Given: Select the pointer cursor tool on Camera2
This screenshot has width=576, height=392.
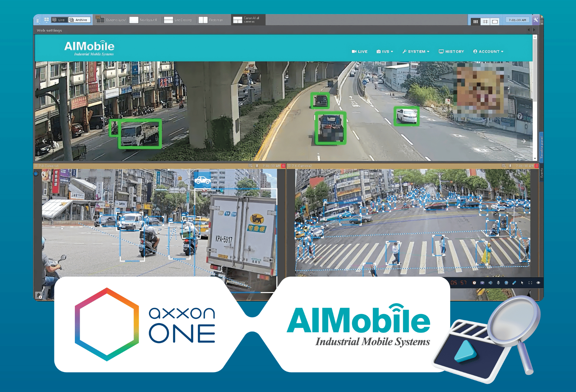Looking at the screenshot, I should point(522,283).
